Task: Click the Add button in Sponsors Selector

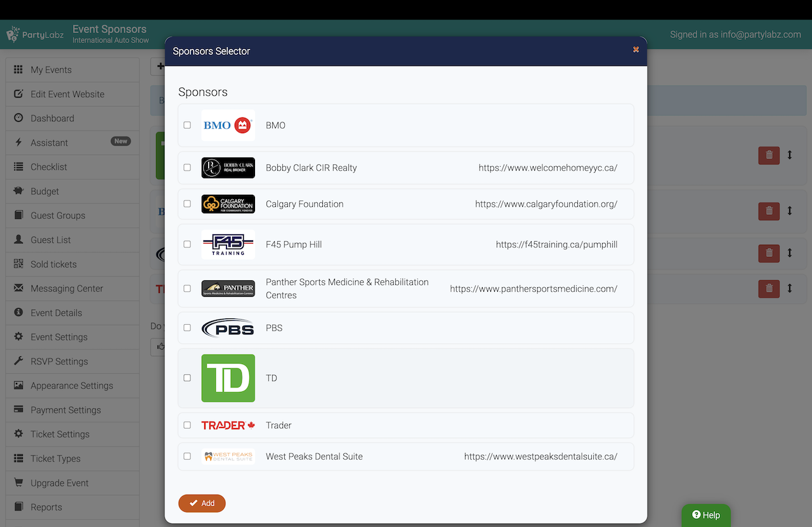Action: 202,503
